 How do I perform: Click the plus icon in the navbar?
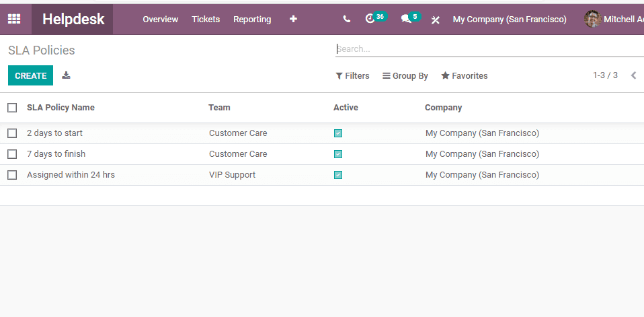[x=293, y=19]
